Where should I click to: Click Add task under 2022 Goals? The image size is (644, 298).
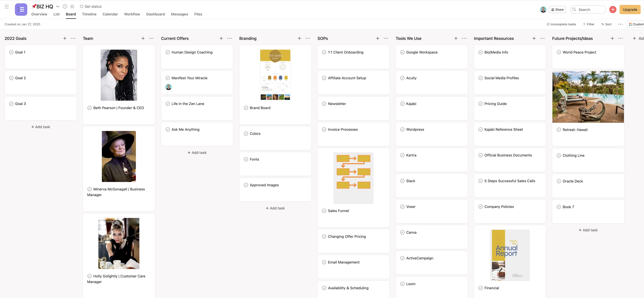pos(41,127)
